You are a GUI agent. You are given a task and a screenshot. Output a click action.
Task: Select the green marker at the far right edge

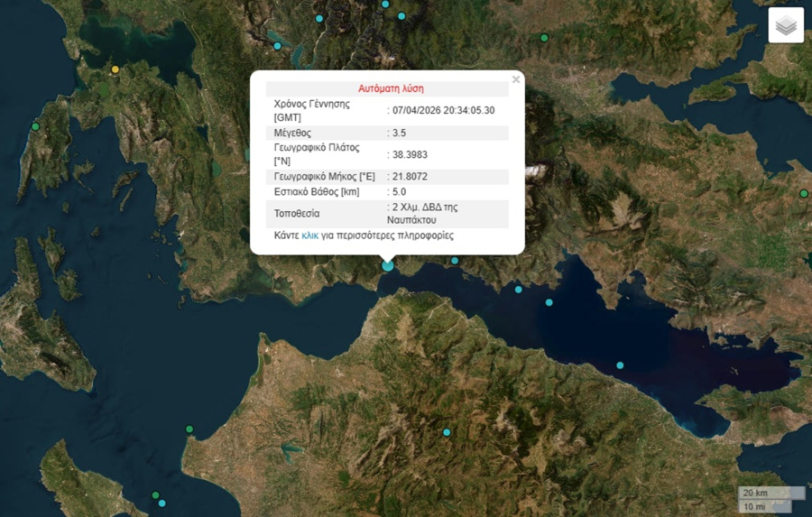click(x=804, y=193)
